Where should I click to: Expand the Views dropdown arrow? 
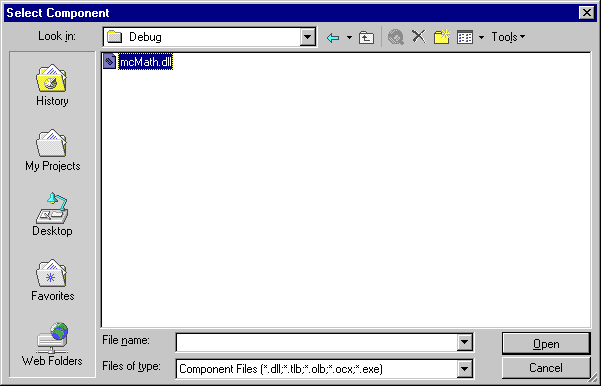(481, 38)
